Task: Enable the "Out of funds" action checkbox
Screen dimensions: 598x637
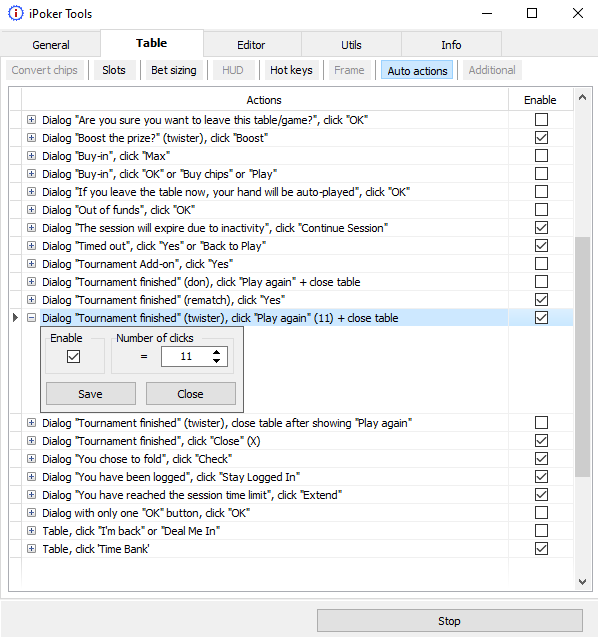Action: (x=541, y=210)
